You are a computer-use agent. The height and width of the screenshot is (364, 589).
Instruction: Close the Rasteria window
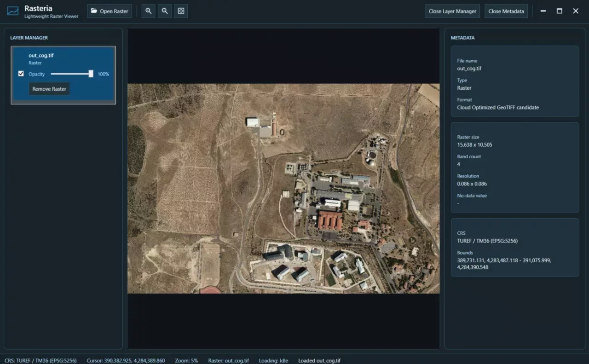click(x=576, y=11)
